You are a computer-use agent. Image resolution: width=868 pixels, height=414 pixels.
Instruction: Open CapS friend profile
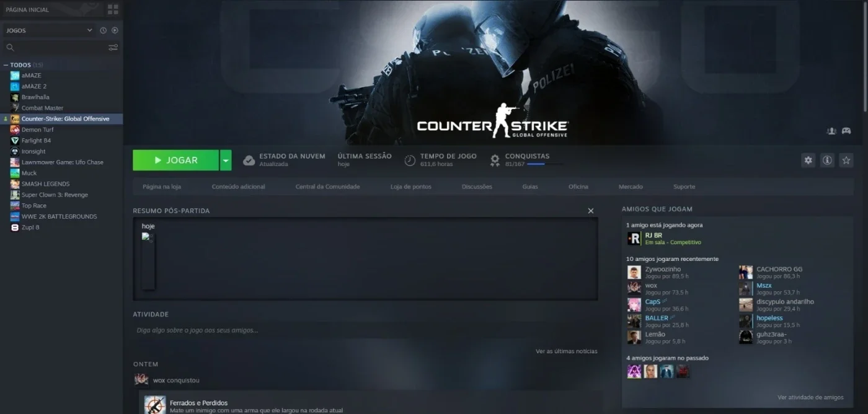[x=652, y=302]
